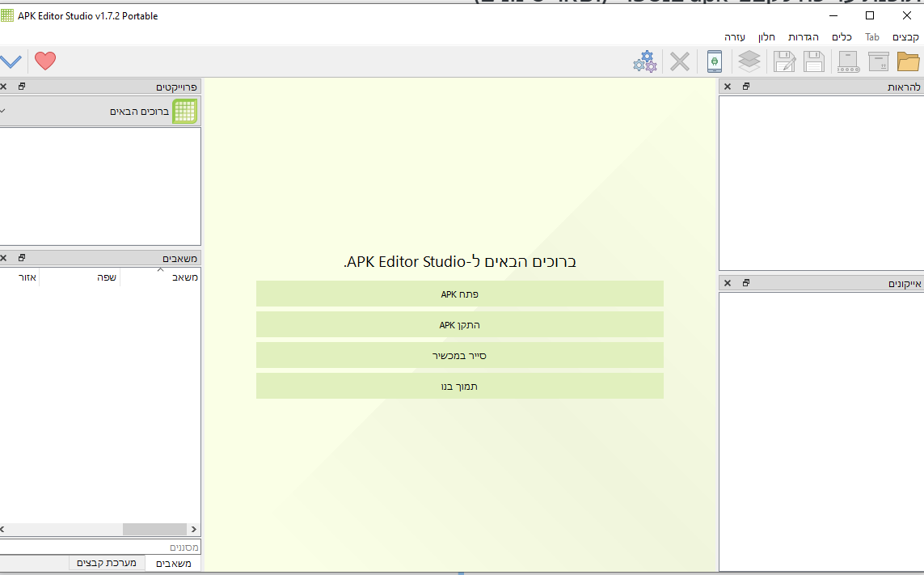Screen dimensions: 924x575
Task: Click the stacked layers toolbar icon
Action: click(x=749, y=61)
